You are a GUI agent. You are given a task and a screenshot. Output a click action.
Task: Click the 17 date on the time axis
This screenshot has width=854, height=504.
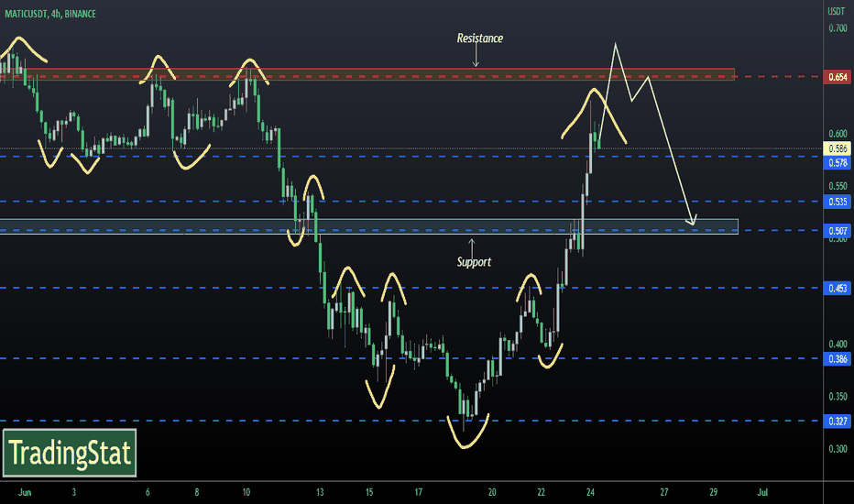pyautogui.click(x=418, y=492)
